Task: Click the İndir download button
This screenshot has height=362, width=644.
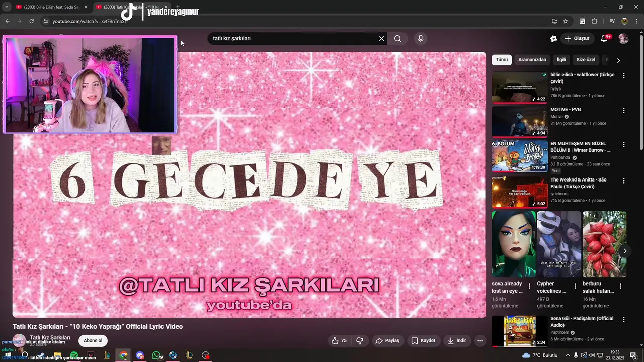Action: (x=457, y=341)
